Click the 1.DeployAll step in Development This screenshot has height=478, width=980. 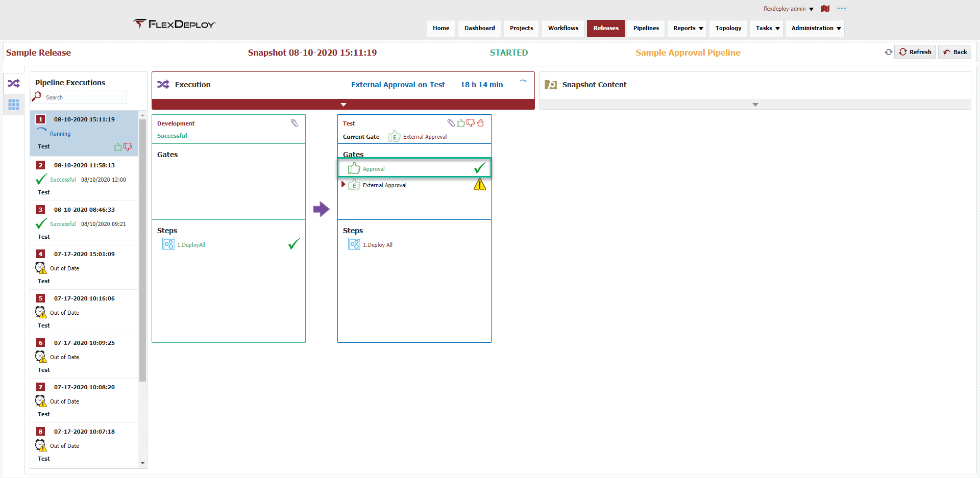[x=191, y=245]
